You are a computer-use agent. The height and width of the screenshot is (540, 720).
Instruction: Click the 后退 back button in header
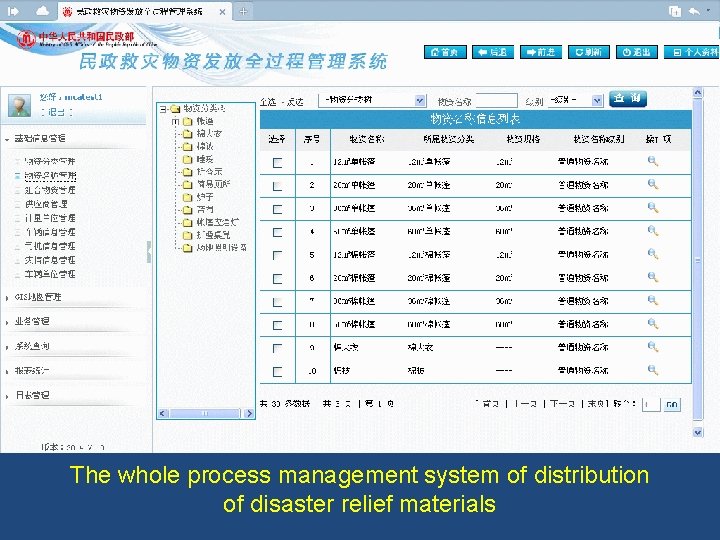pyautogui.click(x=493, y=52)
